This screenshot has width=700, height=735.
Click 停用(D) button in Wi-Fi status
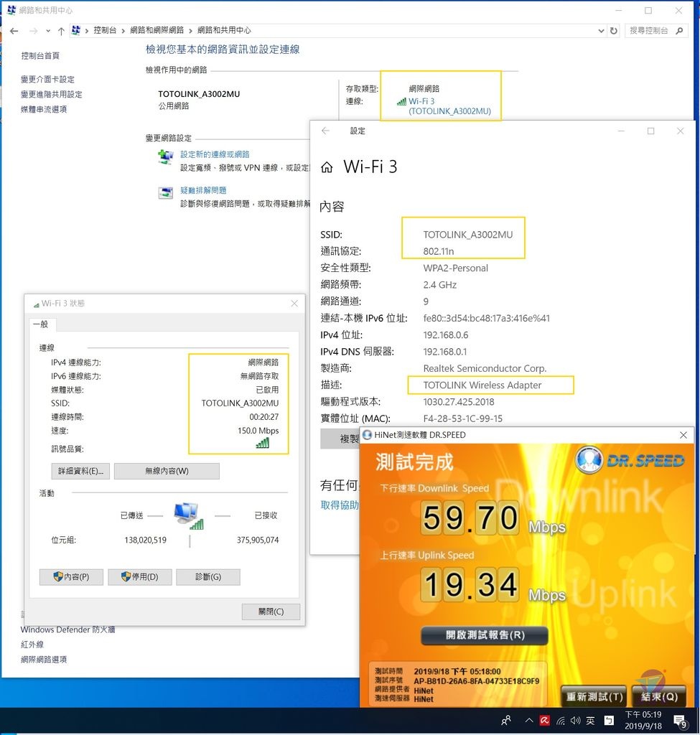coord(140,577)
